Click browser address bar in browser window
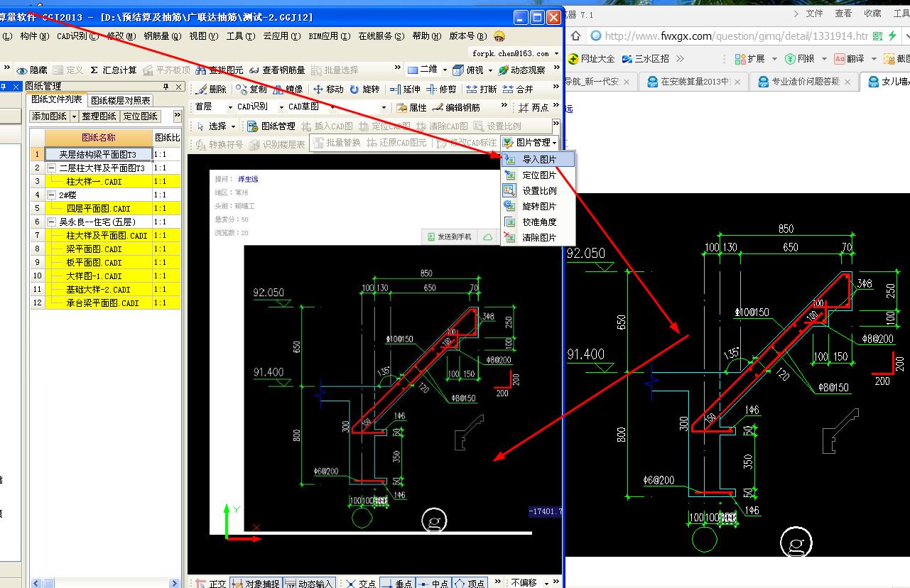Image resolution: width=910 pixels, height=588 pixels. [x=737, y=36]
